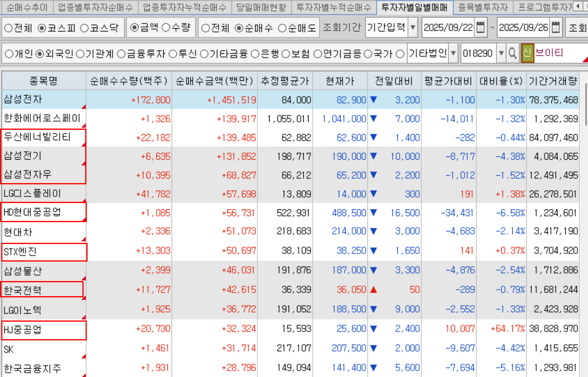Expand the stock code 018290 dropdown
588x377 pixels.
[501, 53]
